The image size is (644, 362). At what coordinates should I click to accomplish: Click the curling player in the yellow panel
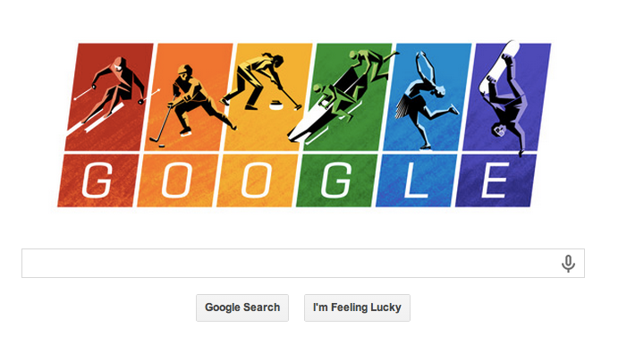click(x=258, y=82)
